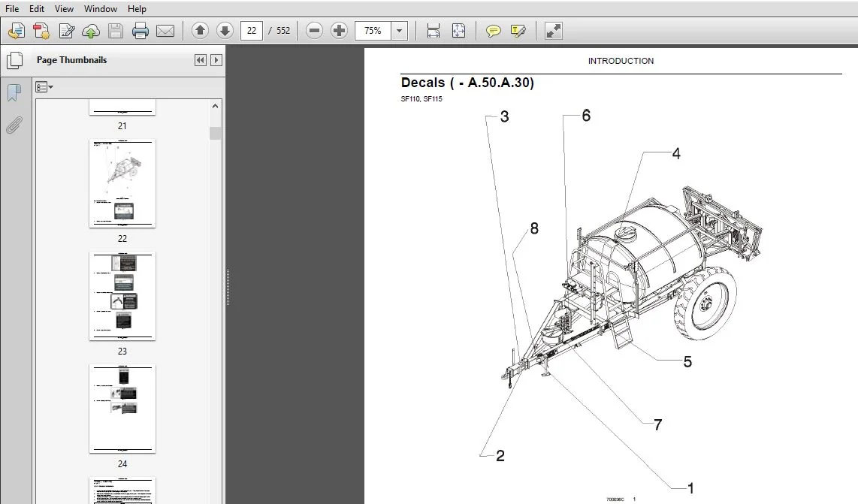Screen dimensions: 858x504
Task: Click the panel divider grip handle
Action: (228, 287)
